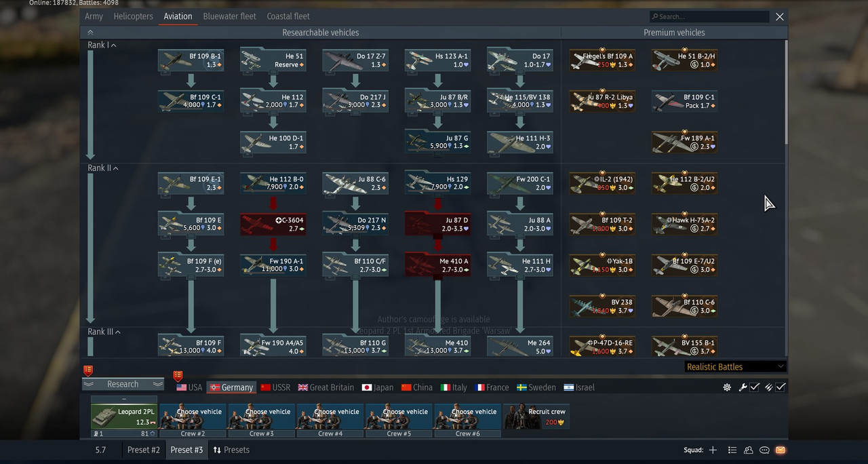Choose vehicle for Crew #2
Screen dimensions: 868x464
193,417
